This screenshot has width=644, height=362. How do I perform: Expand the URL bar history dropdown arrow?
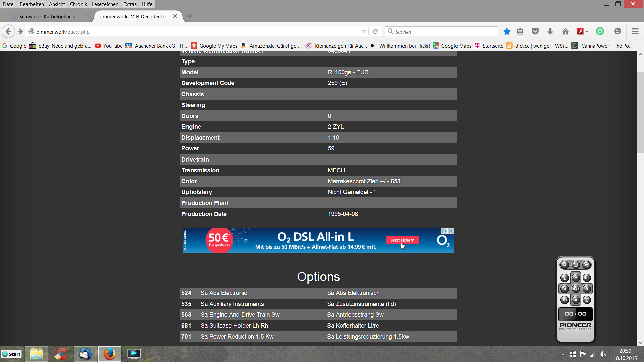(364, 32)
